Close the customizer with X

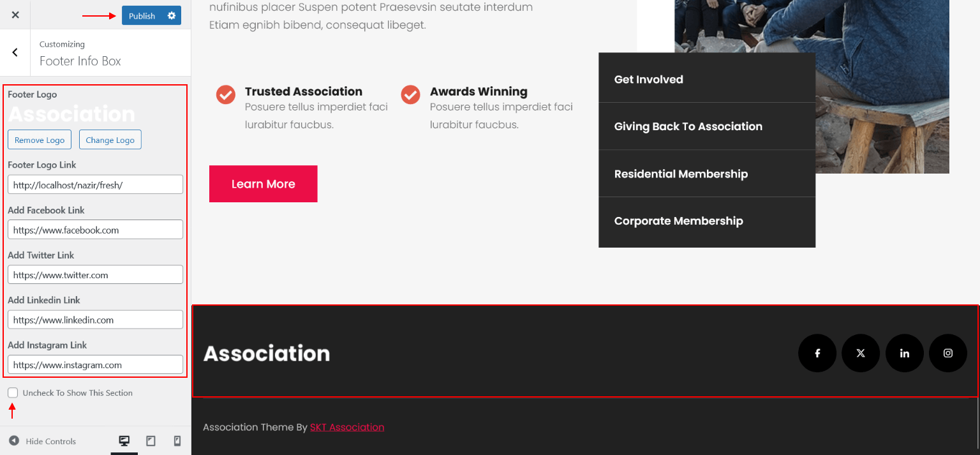click(x=15, y=15)
